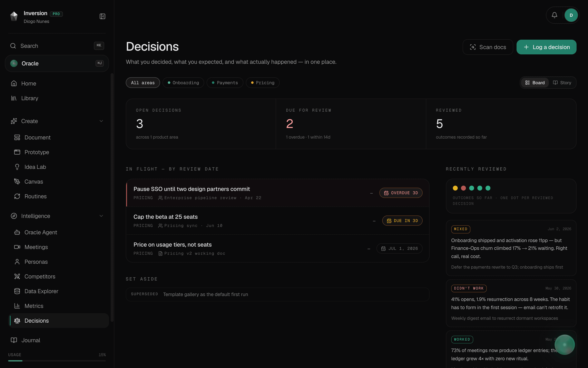Collapse the Create section chevron
Viewport: 588px width, 368px height.
tap(101, 121)
